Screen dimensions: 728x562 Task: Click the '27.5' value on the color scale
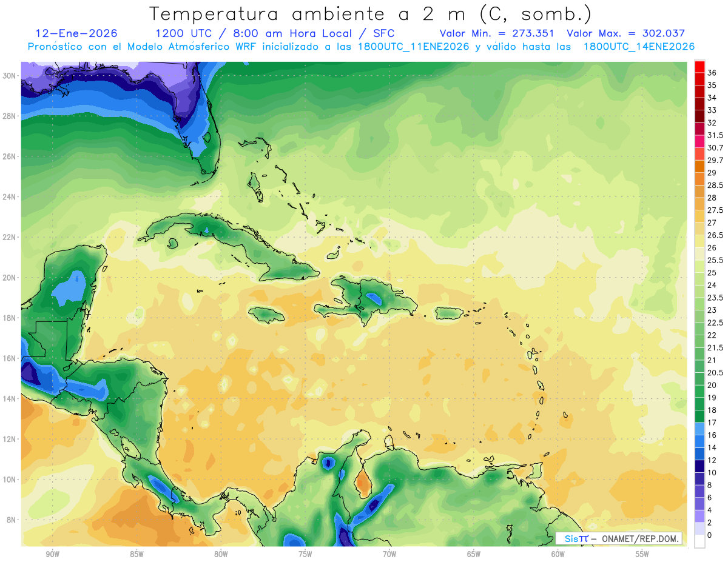715,210
